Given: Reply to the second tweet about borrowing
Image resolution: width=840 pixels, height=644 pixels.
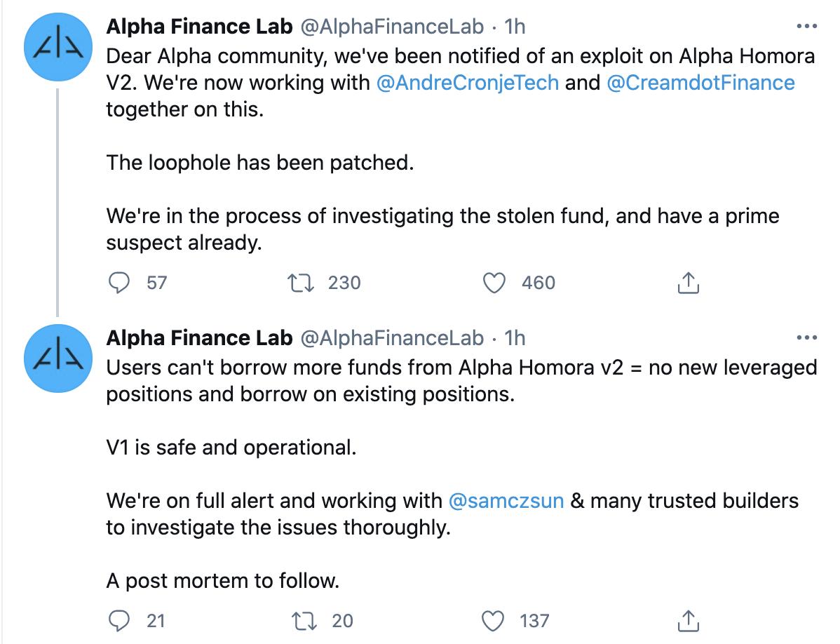Looking at the screenshot, I should [x=121, y=621].
